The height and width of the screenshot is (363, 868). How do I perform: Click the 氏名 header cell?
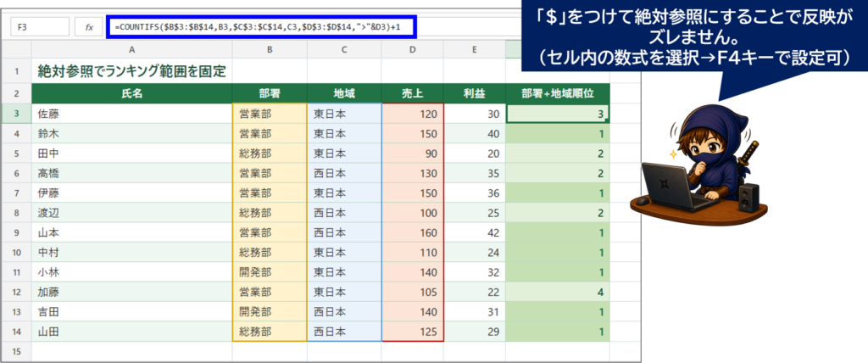[x=131, y=93]
